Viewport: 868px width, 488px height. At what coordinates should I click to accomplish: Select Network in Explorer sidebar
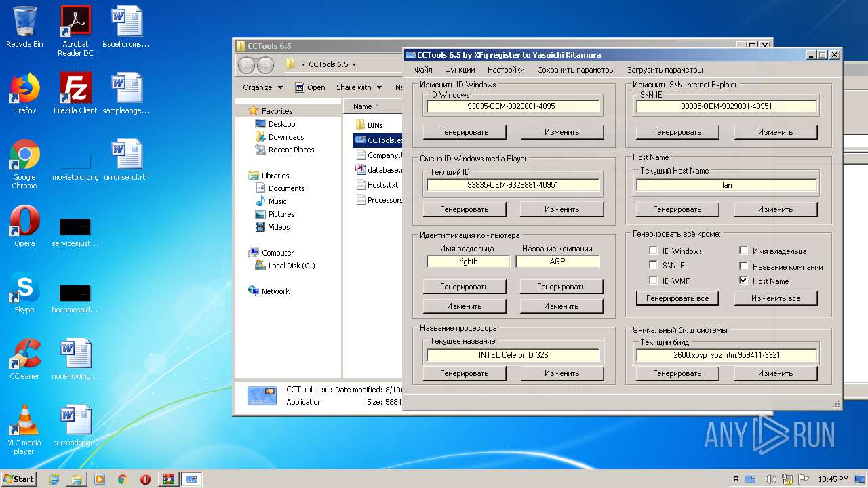coord(275,291)
